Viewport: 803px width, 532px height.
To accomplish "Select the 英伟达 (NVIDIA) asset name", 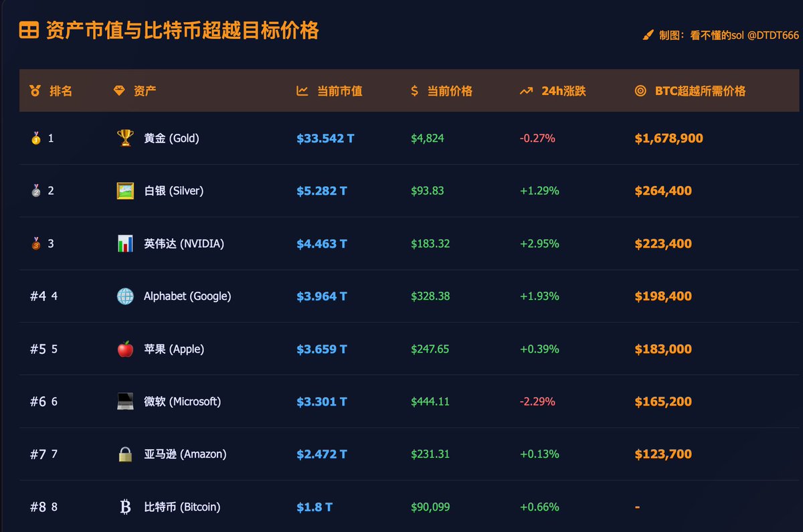I will [184, 244].
